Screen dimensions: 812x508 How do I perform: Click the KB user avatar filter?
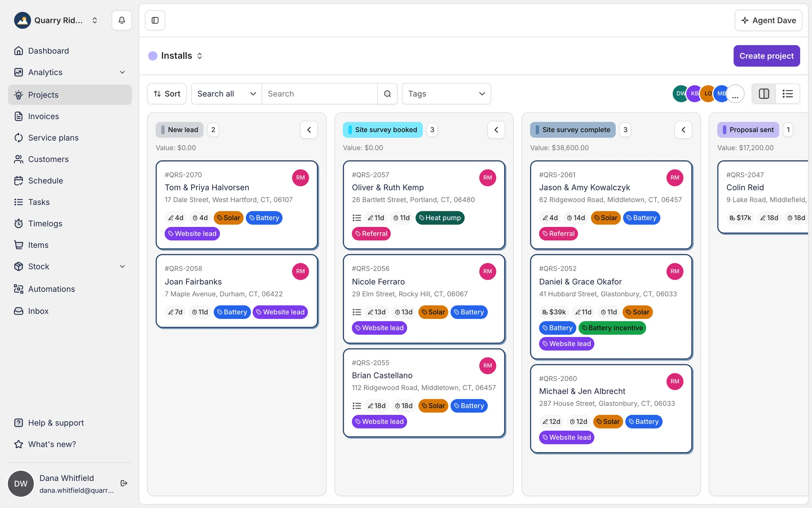694,94
